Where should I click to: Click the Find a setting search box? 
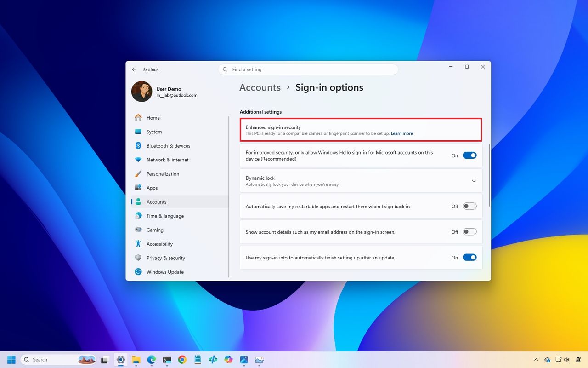coord(308,69)
